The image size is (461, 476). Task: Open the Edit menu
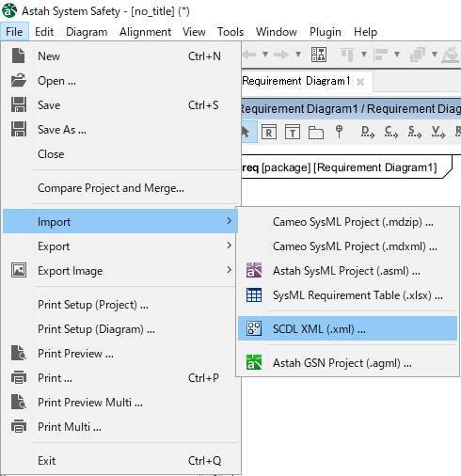tap(44, 32)
